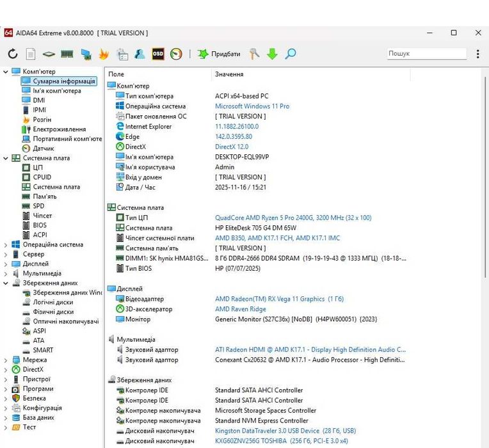
Task: Open the ACPI tree item
Action: [x=35, y=235]
